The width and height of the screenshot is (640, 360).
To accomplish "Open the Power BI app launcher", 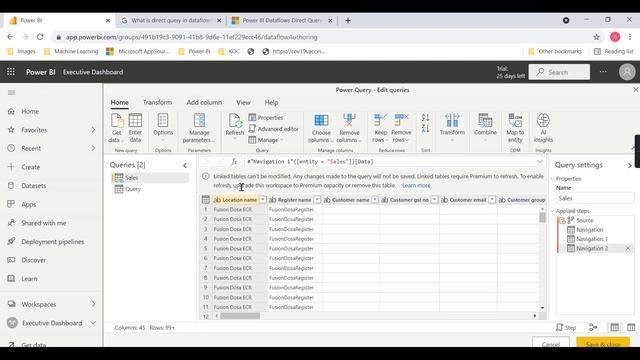I will coord(11,72).
